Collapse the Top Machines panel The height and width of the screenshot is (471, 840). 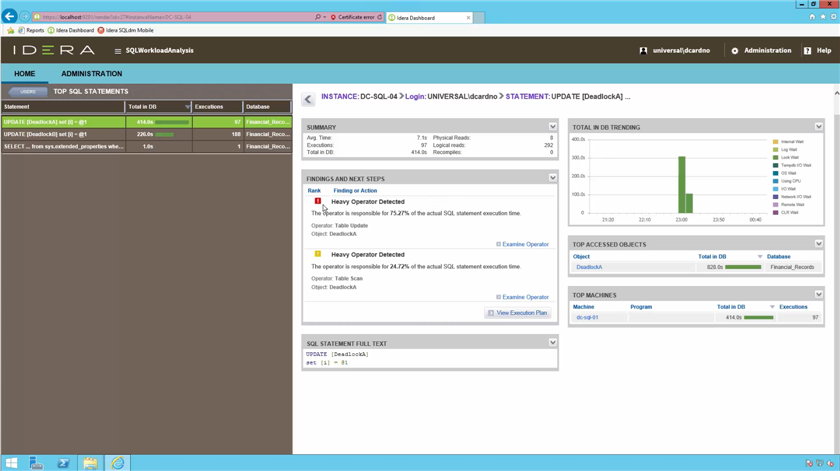819,295
